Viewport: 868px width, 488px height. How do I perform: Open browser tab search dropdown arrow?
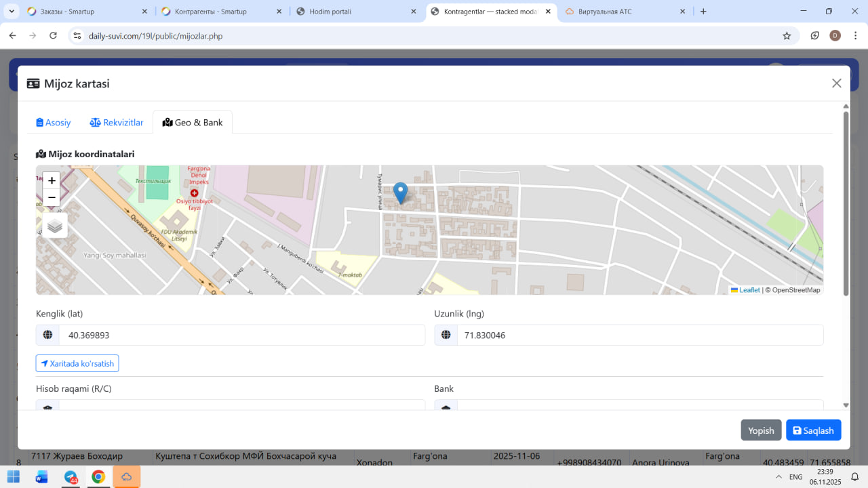pyautogui.click(x=12, y=12)
